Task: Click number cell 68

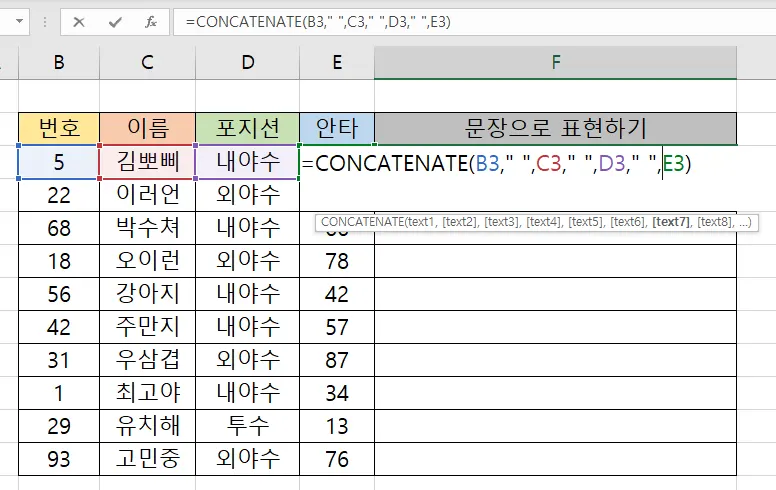Action: click(59, 228)
